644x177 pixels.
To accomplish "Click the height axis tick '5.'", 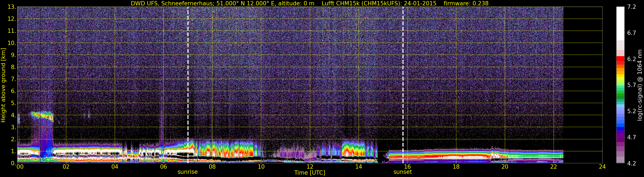I will [13, 103].
